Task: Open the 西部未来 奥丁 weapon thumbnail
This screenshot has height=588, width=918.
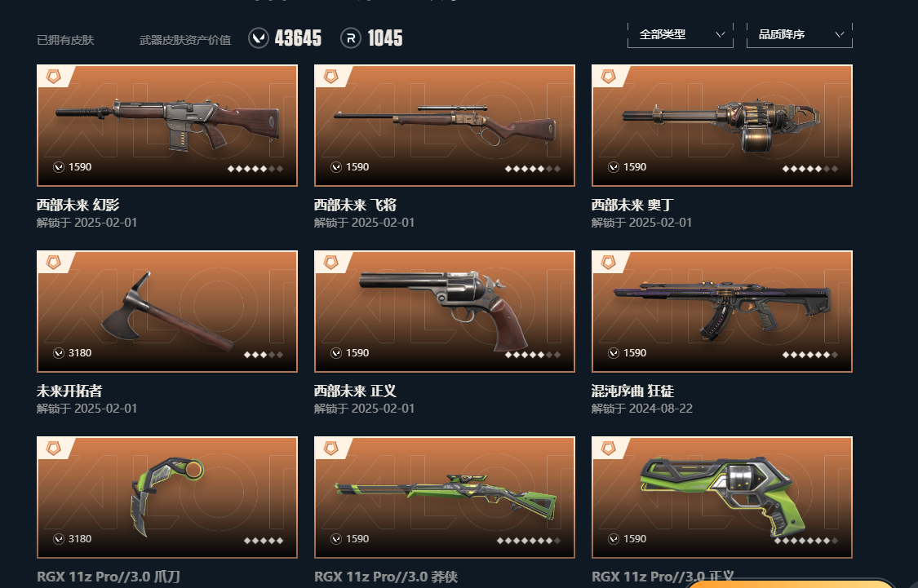Action: (x=722, y=126)
